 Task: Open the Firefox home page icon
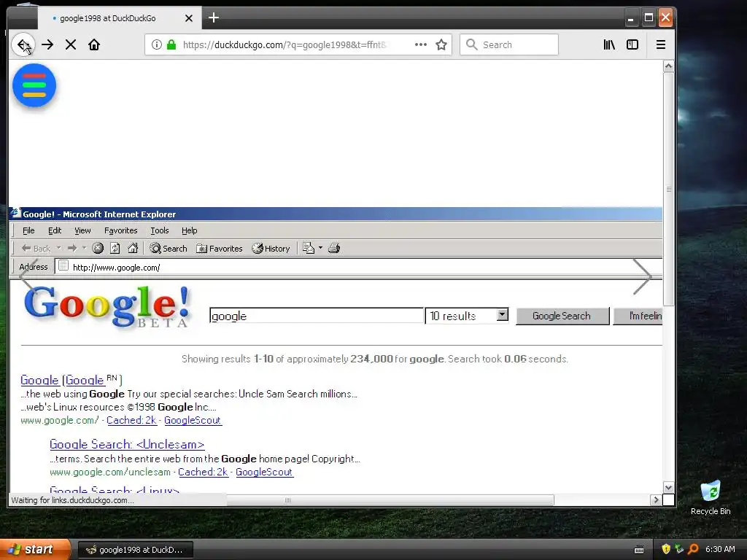94,44
